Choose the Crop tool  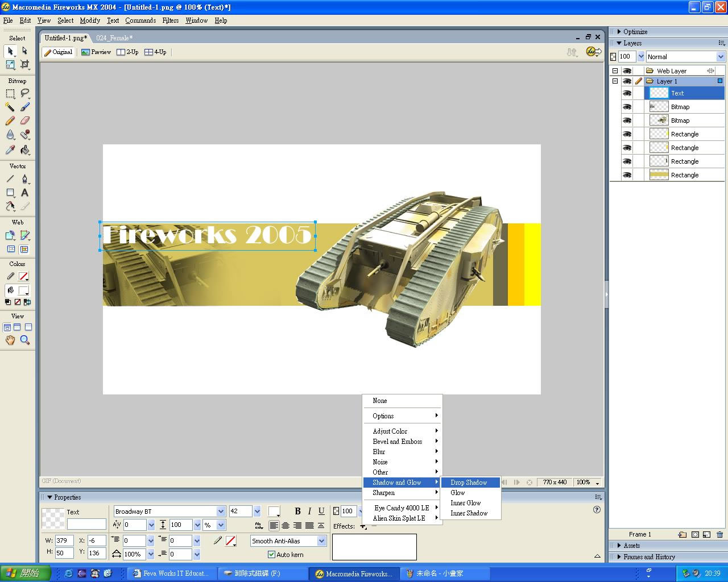coord(24,65)
